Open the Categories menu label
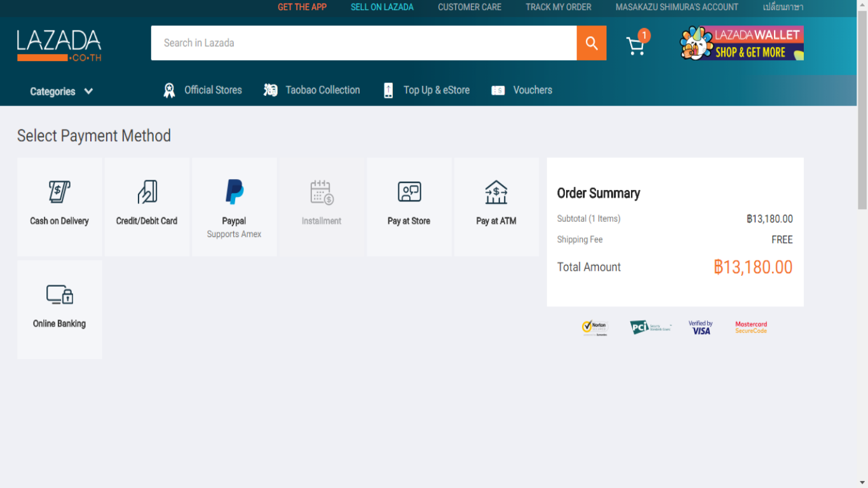 [x=53, y=91]
